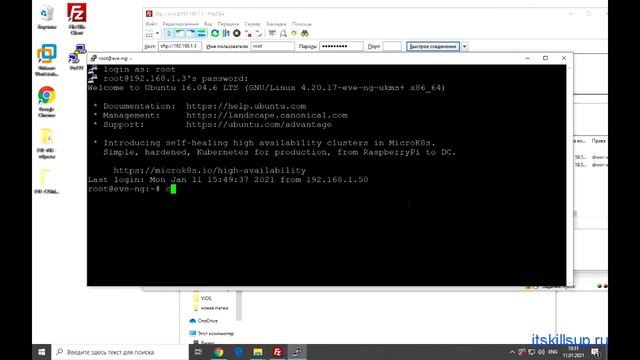
Task: Toggle the remote directory tree view
Action: [191, 33]
